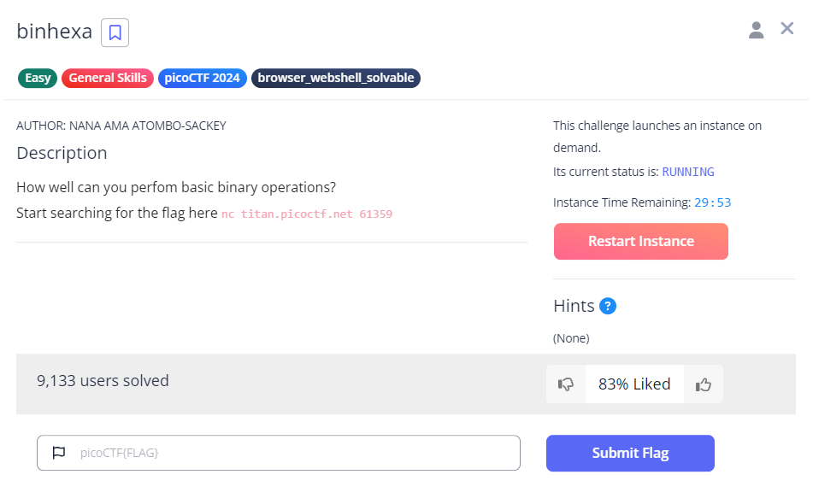Click the Hints question mark icon

click(608, 306)
